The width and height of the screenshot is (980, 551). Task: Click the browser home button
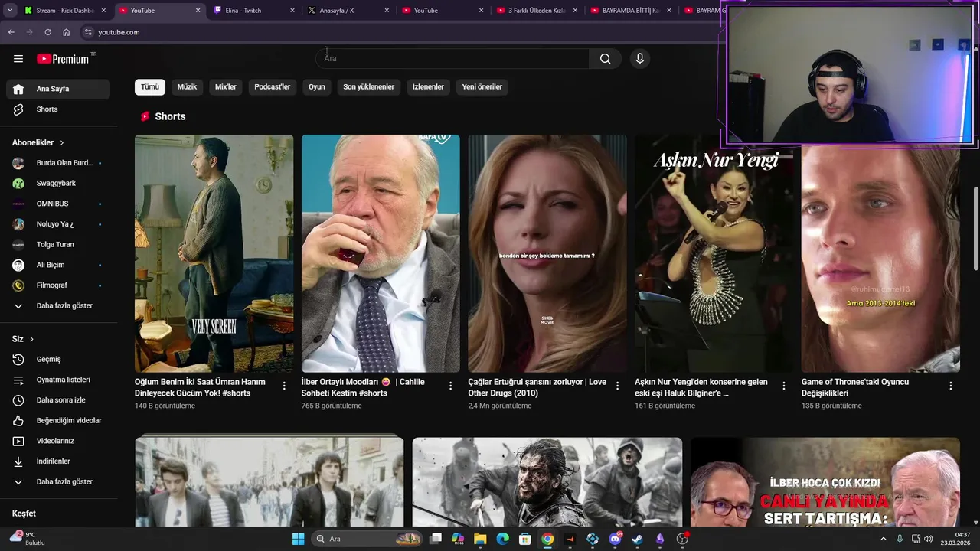tap(66, 32)
